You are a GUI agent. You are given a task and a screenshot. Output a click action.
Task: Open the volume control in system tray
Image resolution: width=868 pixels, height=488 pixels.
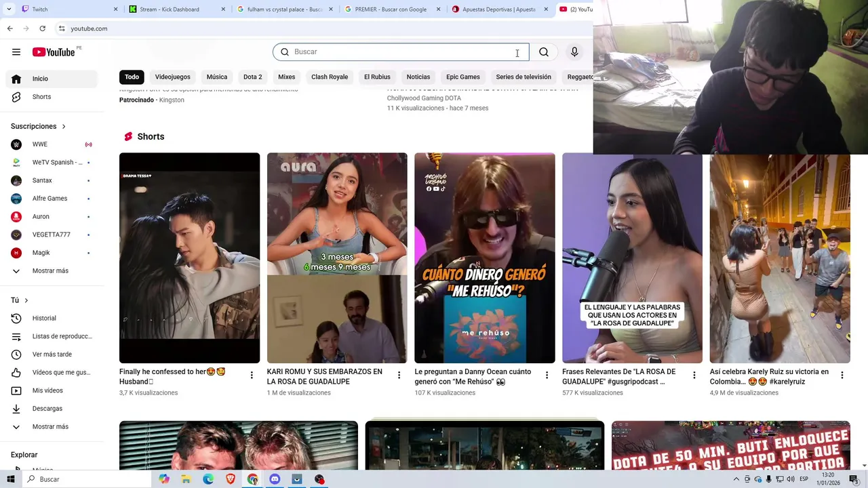tap(790, 479)
